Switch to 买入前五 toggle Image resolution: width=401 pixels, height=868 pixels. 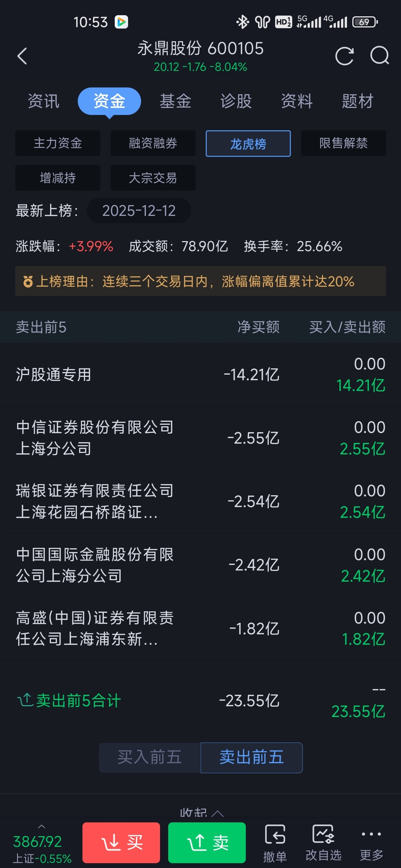click(150, 757)
